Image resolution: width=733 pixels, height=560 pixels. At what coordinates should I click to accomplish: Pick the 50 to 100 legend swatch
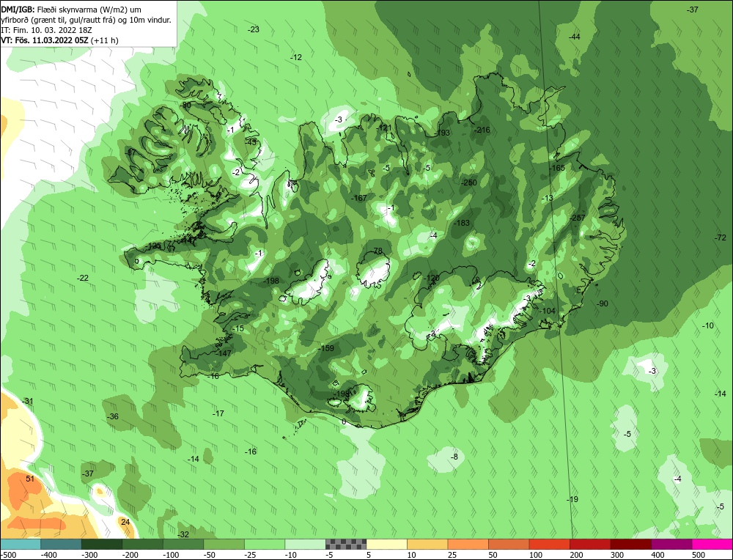(x=509, y=544)
